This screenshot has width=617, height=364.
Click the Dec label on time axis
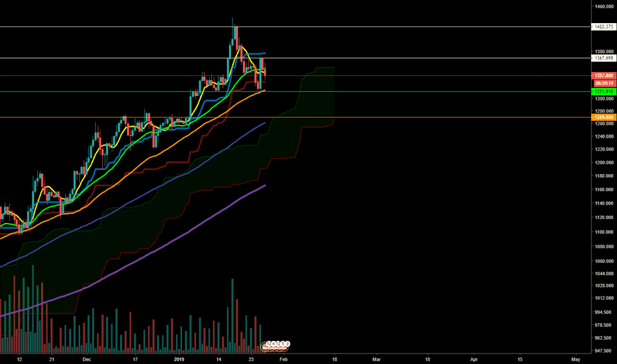pyautogui.click(x=87, y=359)
